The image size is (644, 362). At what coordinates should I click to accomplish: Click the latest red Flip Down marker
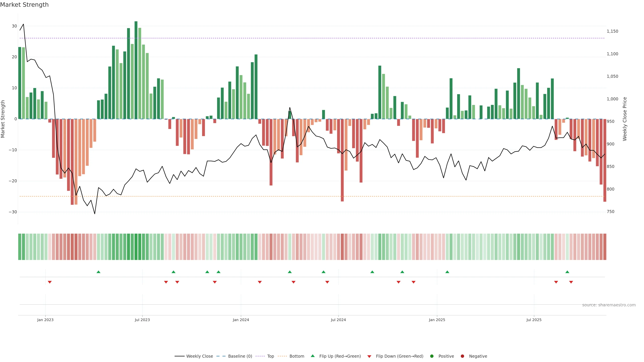(x=571, y=282)
